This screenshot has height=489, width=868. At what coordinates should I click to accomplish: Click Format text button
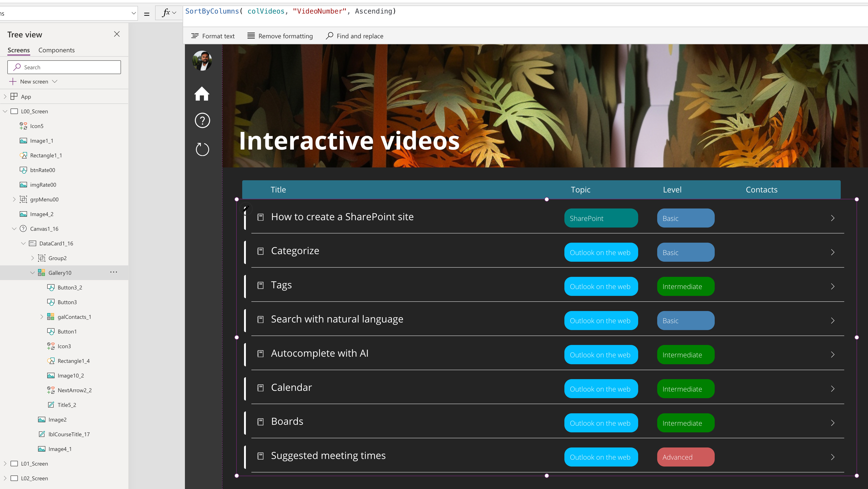213,36
